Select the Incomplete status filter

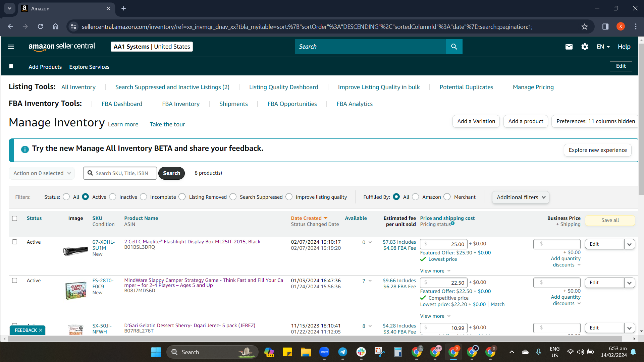point(144,197)
